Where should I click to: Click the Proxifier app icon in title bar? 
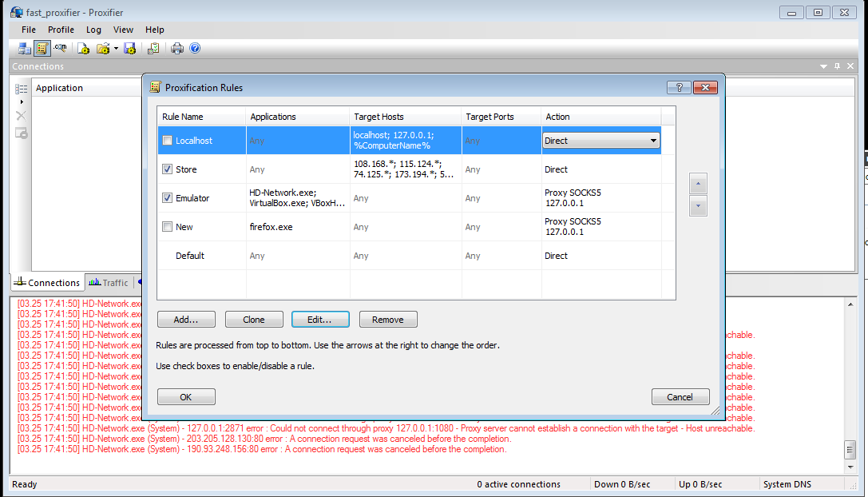coord(17,12)
